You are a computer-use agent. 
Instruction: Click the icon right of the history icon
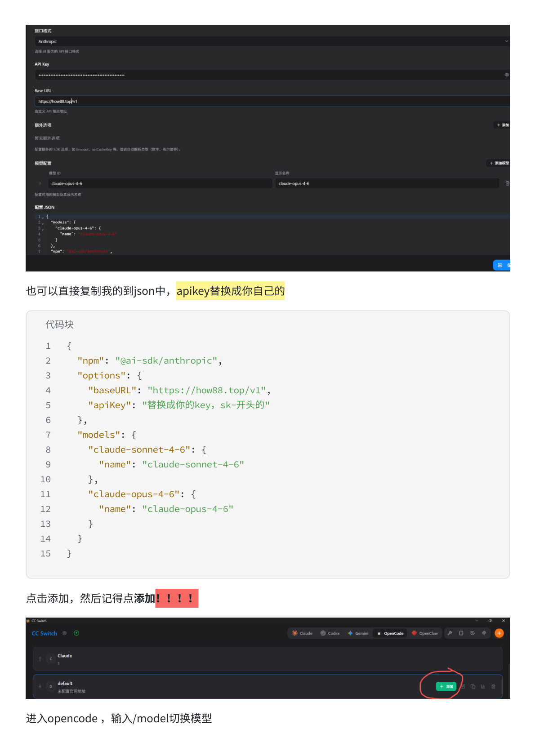[484, 633]
